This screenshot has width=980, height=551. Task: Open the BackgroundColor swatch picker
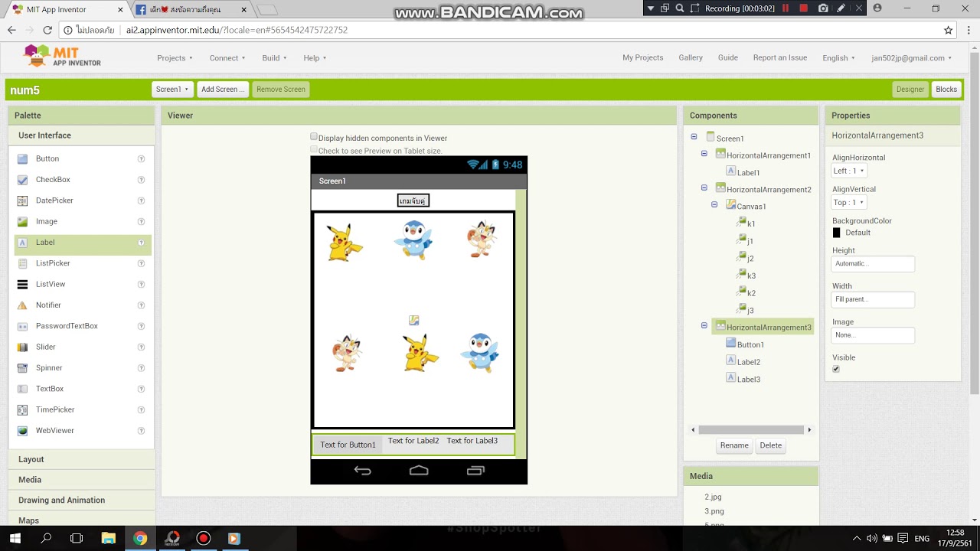coord(836,233)
